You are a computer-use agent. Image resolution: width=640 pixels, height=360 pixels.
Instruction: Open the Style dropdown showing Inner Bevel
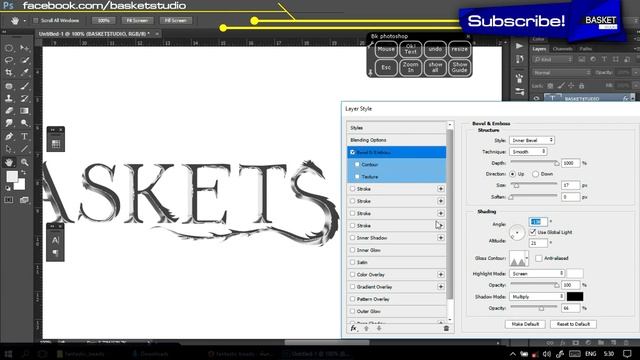(x=532, y=140)
